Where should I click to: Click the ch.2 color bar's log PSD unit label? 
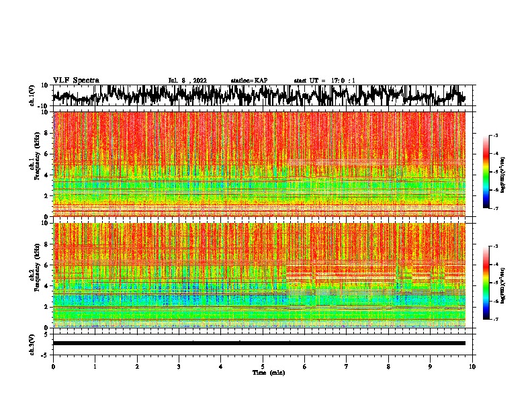pos(503,285)
